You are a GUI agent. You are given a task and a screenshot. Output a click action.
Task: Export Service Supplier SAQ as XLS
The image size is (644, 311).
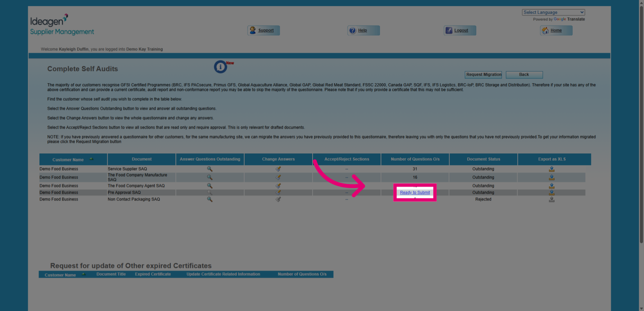(551, 169)
